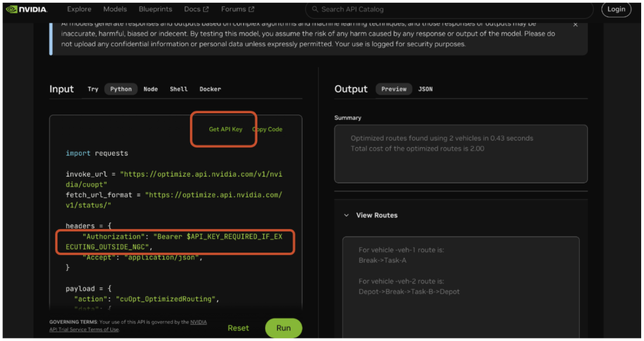Click the Copy Code link
Image resolution: width=644 pixels, height=341 pixels.
point(268,129)
